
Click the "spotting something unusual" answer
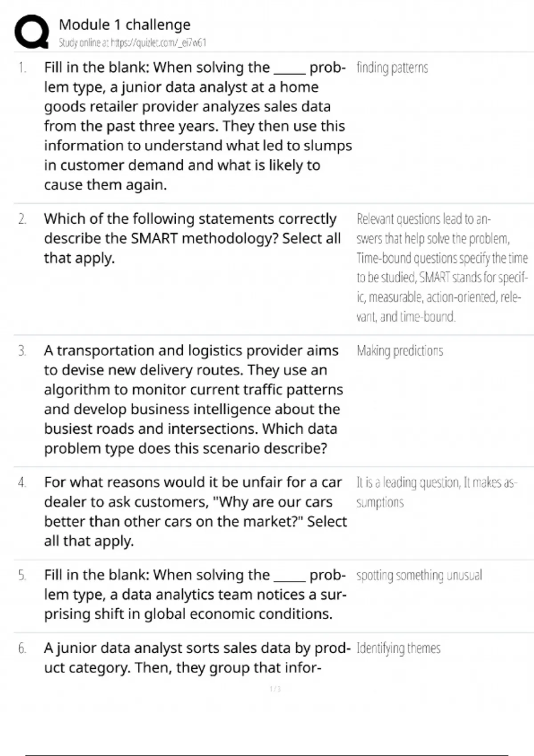tap(419, 575)
